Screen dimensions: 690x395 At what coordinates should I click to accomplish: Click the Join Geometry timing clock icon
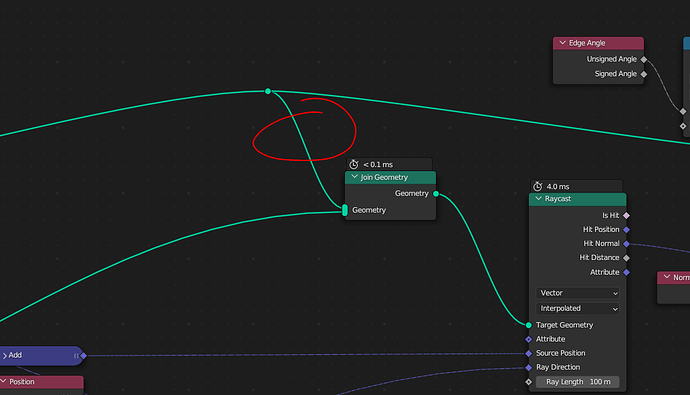[354, 164]
